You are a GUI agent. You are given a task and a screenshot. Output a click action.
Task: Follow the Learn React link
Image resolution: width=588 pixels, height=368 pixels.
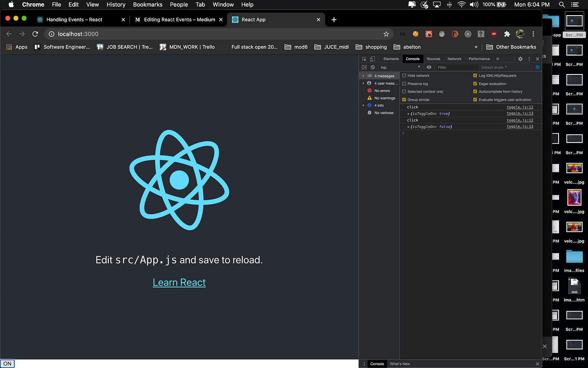tap(179, 283)
